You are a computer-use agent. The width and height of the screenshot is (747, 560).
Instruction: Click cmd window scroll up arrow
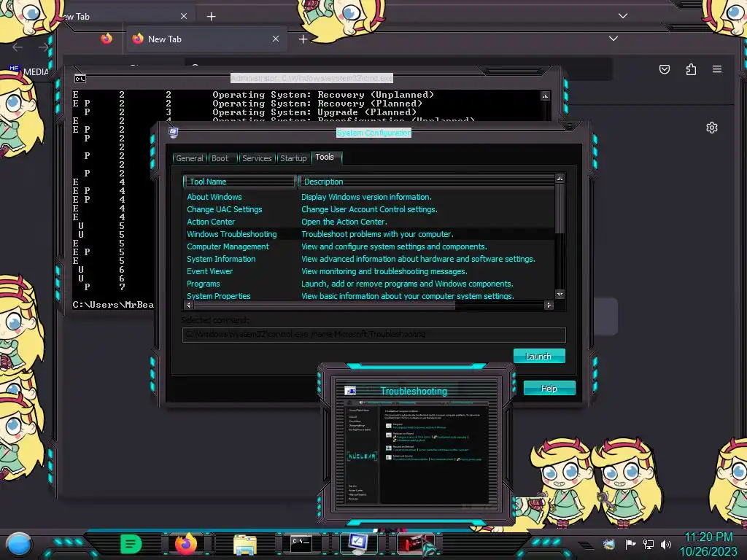pyautogui.click(x=545, y=96)
